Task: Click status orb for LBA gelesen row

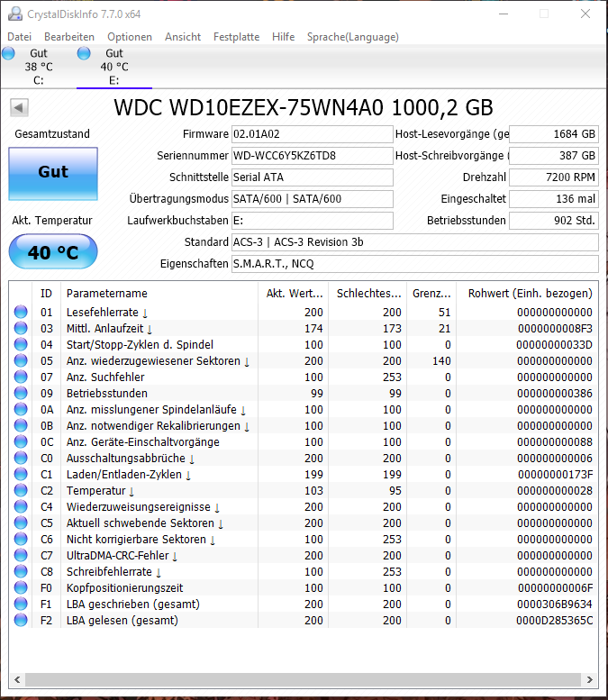Action: click(21, 620)
